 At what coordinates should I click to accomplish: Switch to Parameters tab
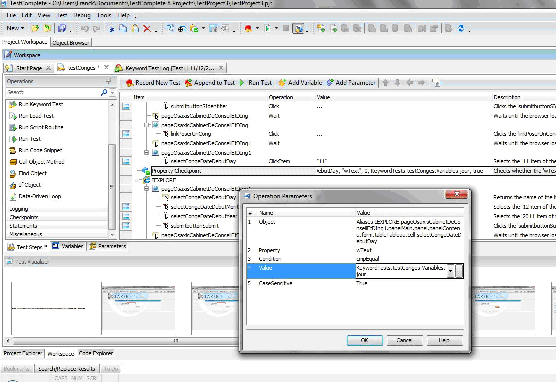108,246
